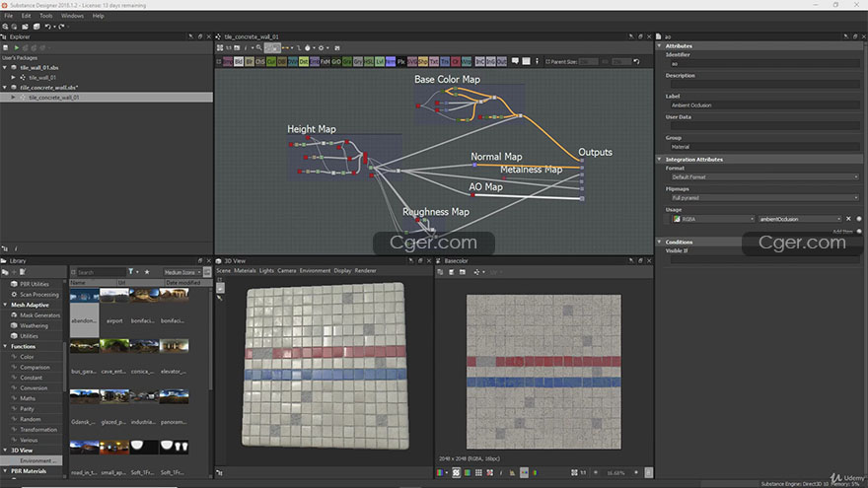The height and width of the screenshot is (488, 868).
Task: Add a Blur (Blr) node from graph toolbar
Action: coord(250,61)
